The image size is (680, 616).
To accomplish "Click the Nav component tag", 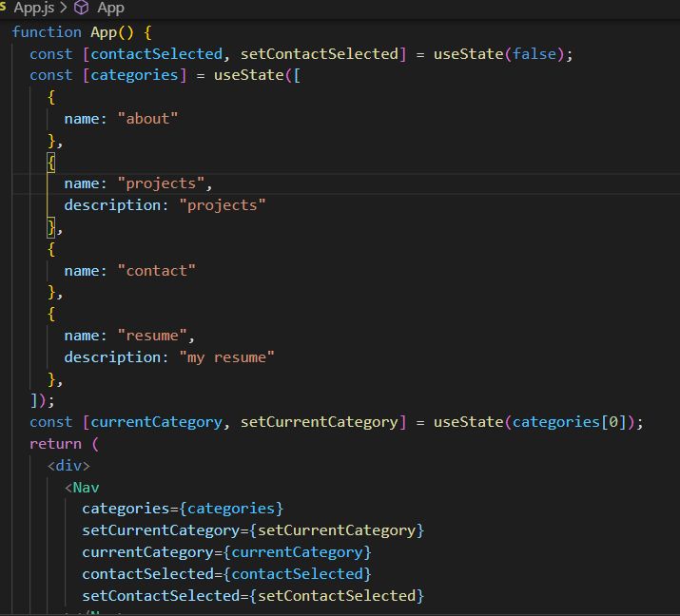I will pos(82,488).
